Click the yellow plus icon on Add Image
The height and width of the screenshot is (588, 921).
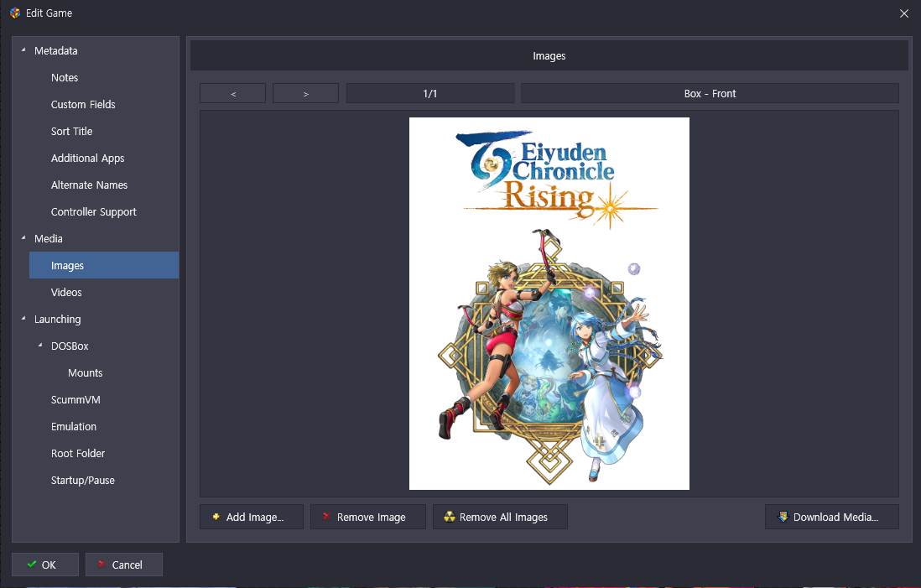(x=216, y=517)
